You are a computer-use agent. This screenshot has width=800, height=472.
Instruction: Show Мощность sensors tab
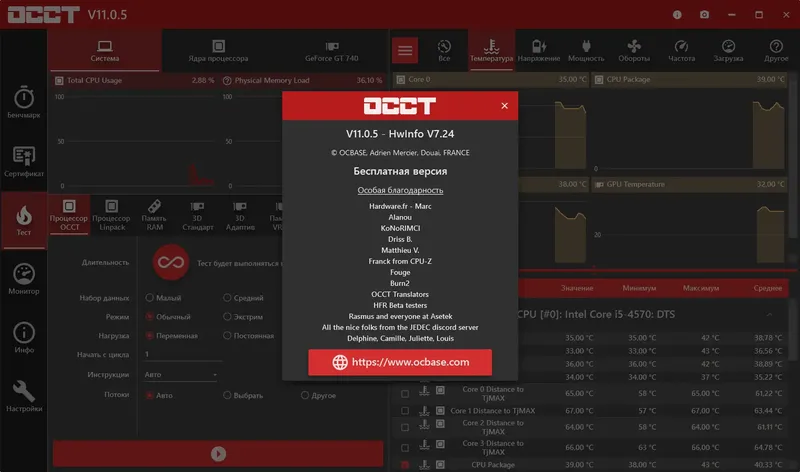pos(586,51)
